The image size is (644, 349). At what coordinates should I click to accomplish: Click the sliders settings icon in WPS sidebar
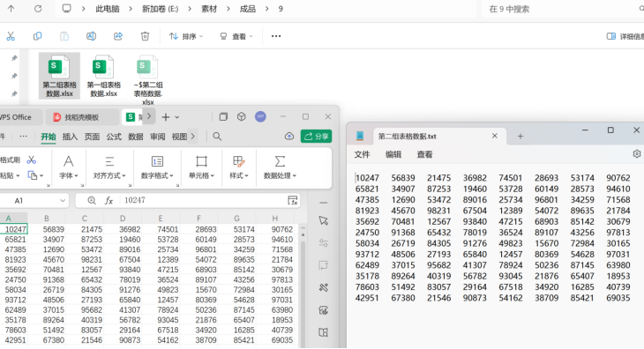pos(324,242)
